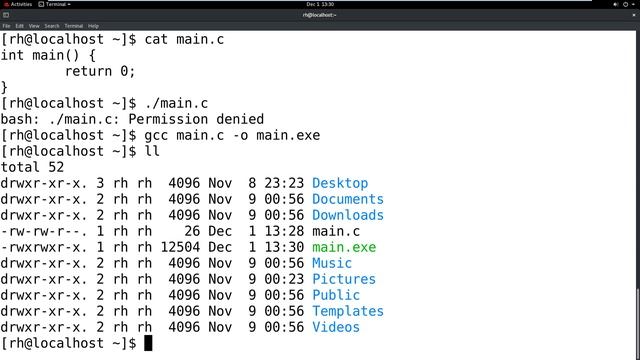Click the terminal cursor at the last prompt

148,343
